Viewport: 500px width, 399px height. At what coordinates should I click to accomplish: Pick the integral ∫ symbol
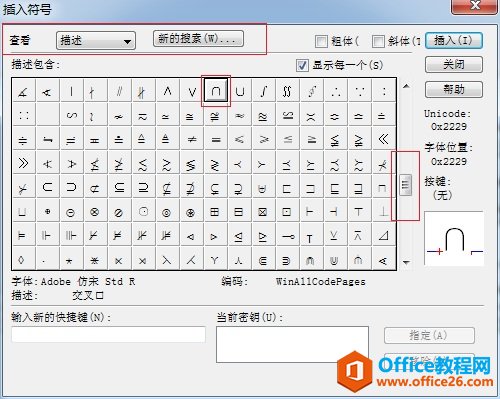(x=264, y=90)
